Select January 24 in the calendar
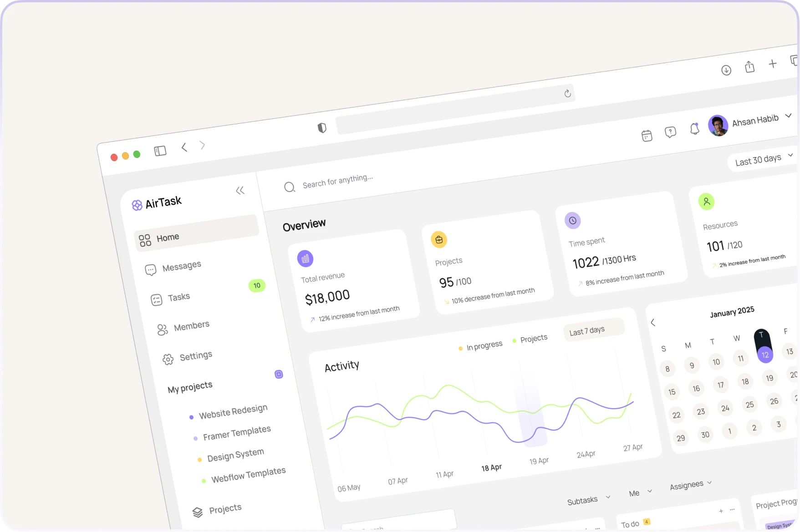The image size is (800, 532). pyautogui.click(x=725, y=408)
